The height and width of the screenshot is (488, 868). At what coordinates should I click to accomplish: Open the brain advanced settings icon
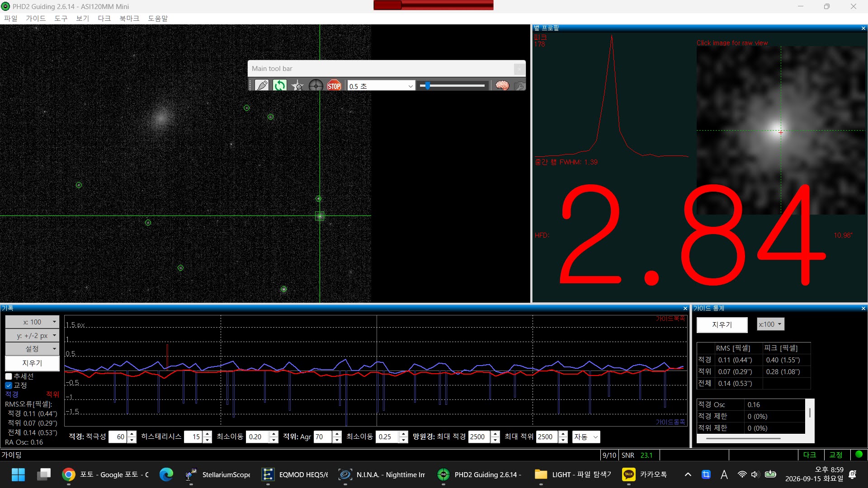[502, 85]
